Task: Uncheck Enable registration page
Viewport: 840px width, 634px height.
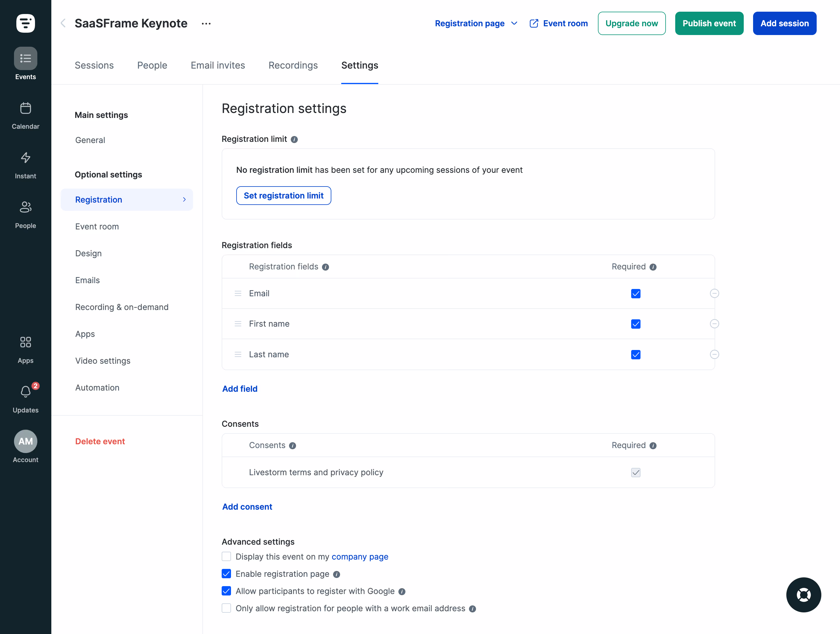Action: (x=226, y=574)
